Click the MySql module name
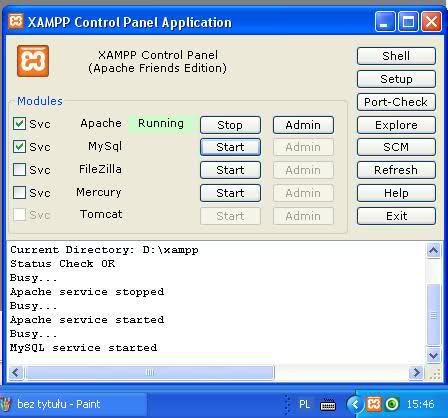448x418 pixels. pyautogui.click(x=105, y=146)
